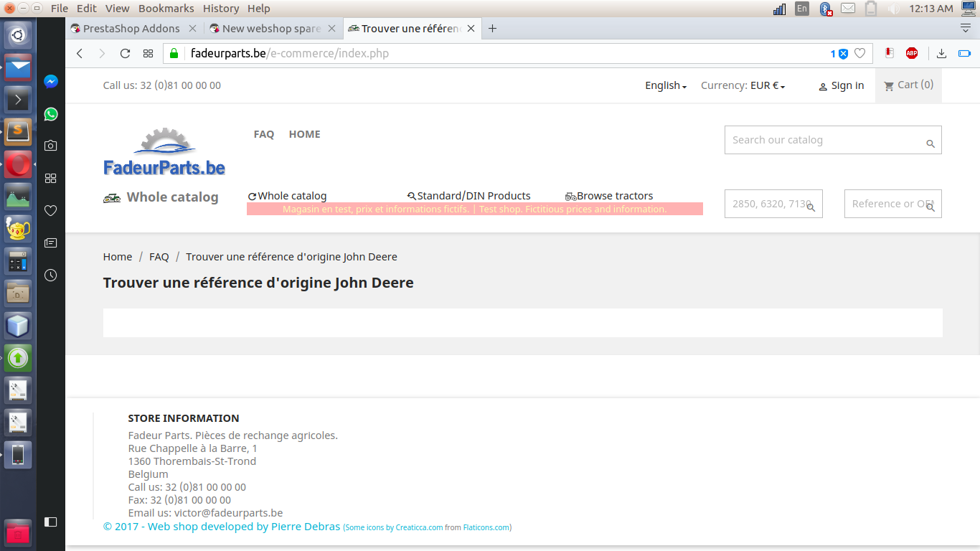This screenshot has height=551, width=980.
Task: Open the Creaticca.com link
Action: click(419, 527)
